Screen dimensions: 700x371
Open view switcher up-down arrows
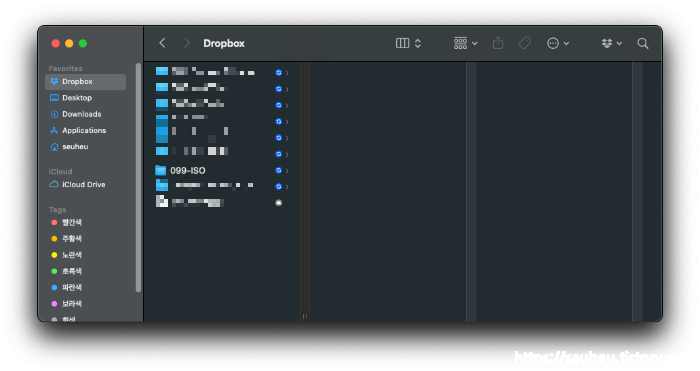coord(418,43)
